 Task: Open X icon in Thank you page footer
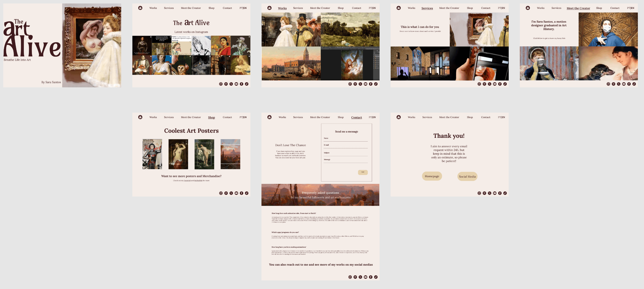[x=490, y=193]
